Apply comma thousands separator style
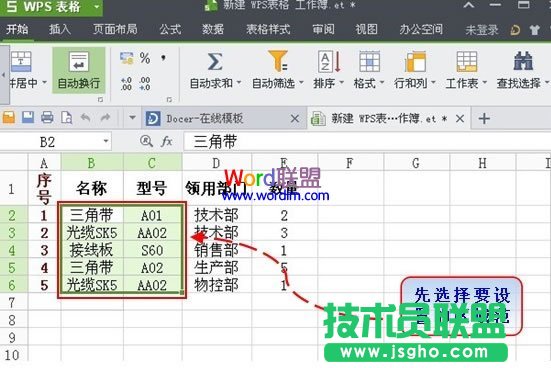The width and height of the screenshot is (551, 368). [163, 58]
